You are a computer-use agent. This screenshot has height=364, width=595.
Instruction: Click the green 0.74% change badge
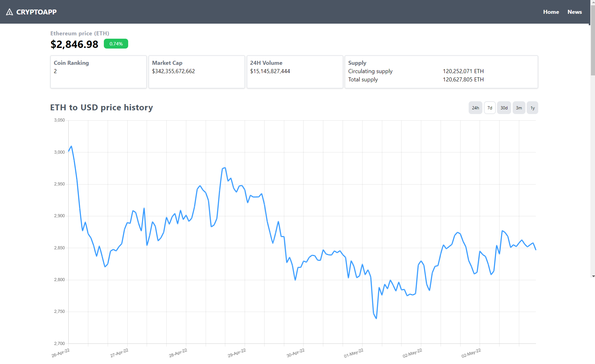116,44
